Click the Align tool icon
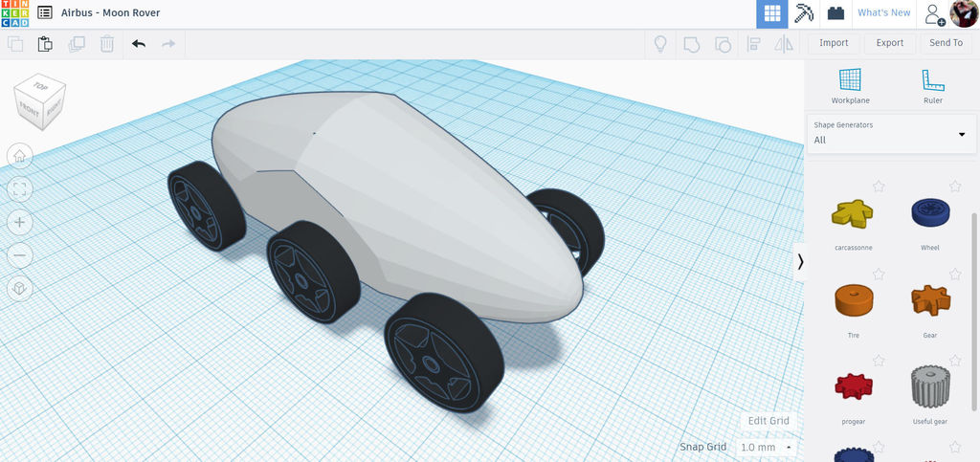The image size is (980, 462). click(754, 44)
